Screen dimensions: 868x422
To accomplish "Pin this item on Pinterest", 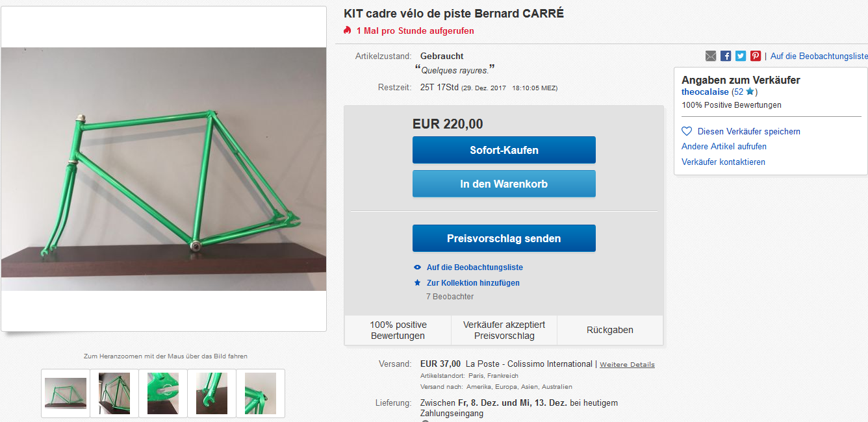I will 756,56.
